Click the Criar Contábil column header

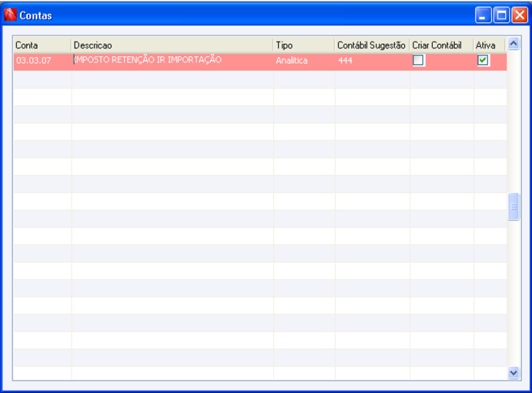click(x=439, y=45)
